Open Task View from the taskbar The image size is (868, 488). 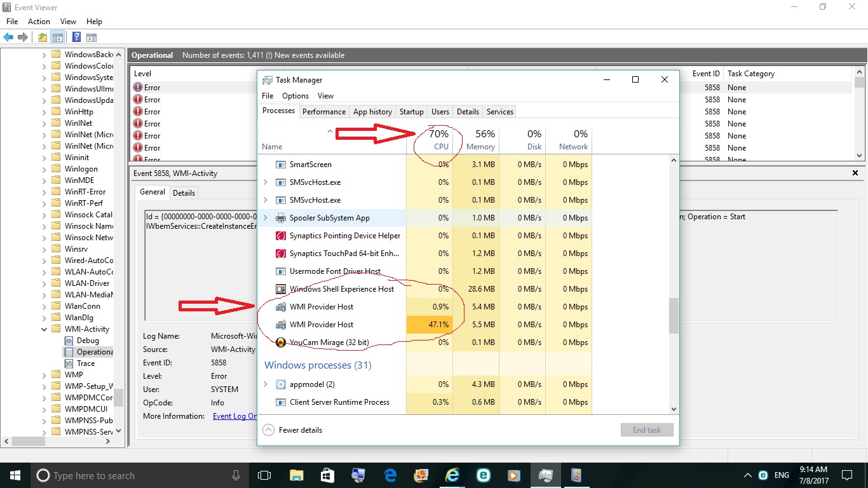pyautogui.click(x=264, y=475)
